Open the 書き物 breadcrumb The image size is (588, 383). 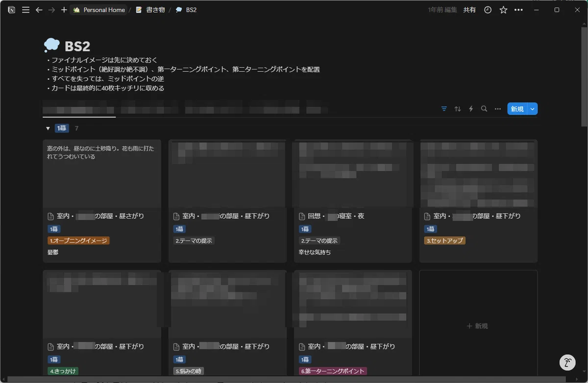click(150, 10)
